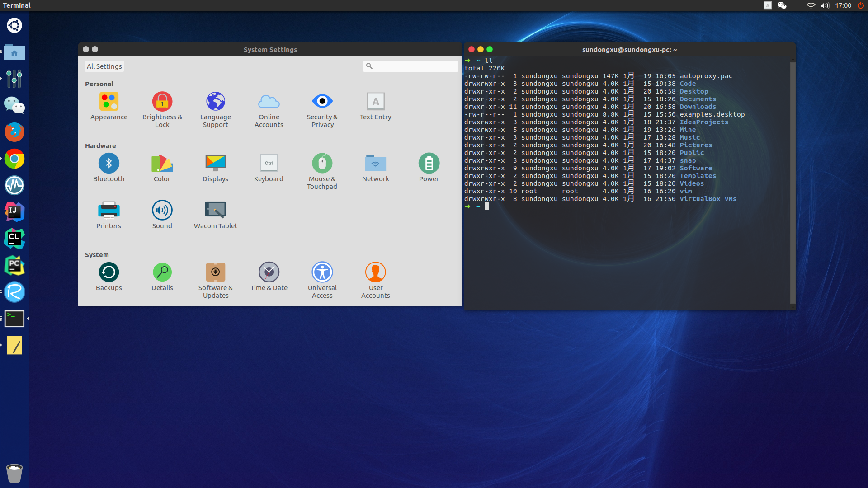Open Sound settings icon
Image resolution: width=868 pixels, height=488 pixels.
pyautogui.click(x=162, y=211)
